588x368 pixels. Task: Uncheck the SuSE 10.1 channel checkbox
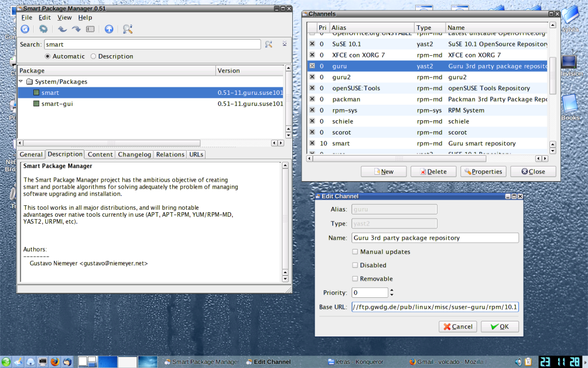point(312,44)
